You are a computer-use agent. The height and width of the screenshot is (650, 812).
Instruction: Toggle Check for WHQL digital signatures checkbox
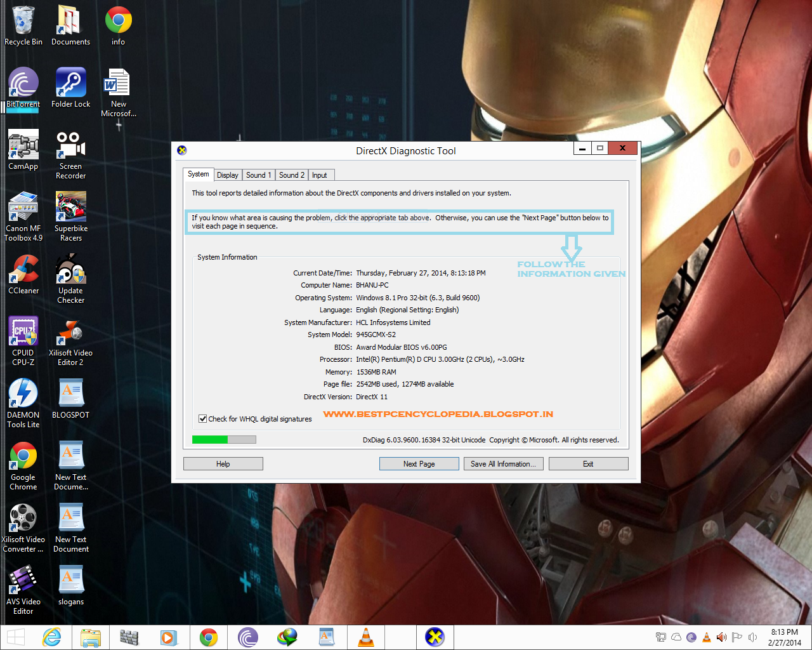(203, 419)
